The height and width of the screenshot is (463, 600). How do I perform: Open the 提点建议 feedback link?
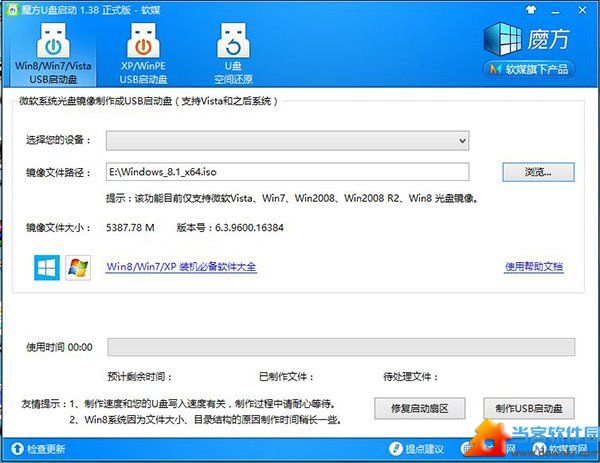coord(424,449)
